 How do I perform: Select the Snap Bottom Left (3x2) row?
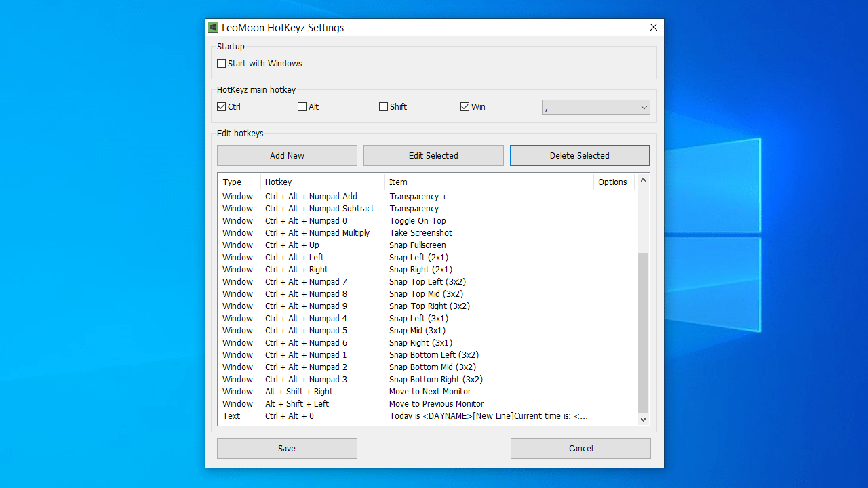(428, 355)
